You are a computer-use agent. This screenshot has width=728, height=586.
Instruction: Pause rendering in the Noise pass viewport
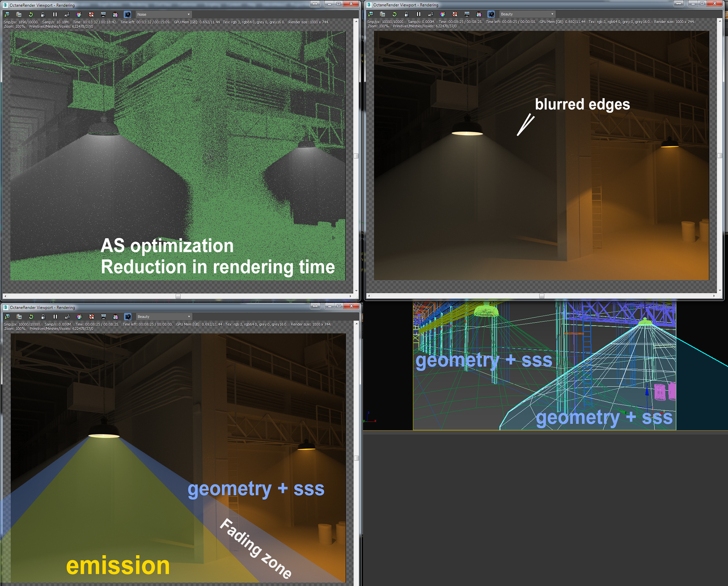tap(55, 15)
